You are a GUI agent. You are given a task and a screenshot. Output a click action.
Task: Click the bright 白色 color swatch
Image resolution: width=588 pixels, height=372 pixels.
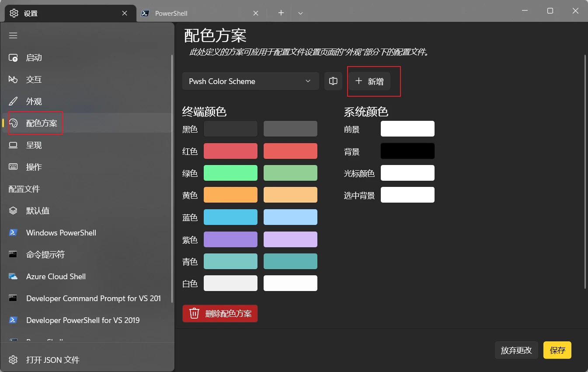pos(290,283)
